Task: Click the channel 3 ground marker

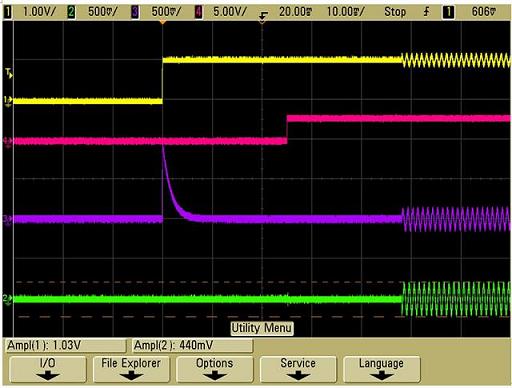Action: [7, 220]
